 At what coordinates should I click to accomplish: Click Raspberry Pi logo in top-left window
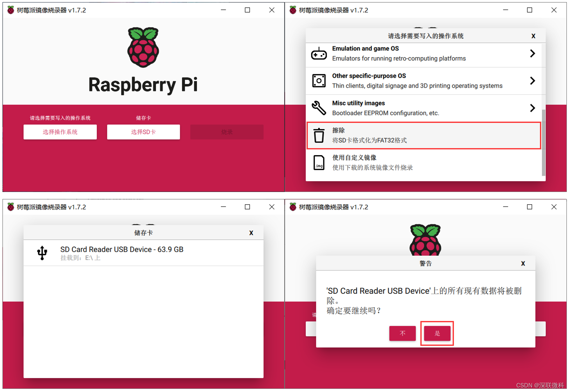point(143,47)
